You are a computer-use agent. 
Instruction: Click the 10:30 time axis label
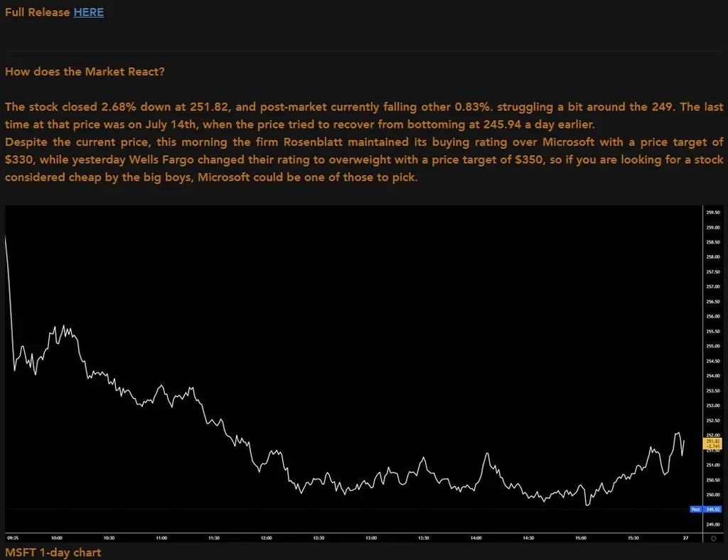[x=109, y=538]
